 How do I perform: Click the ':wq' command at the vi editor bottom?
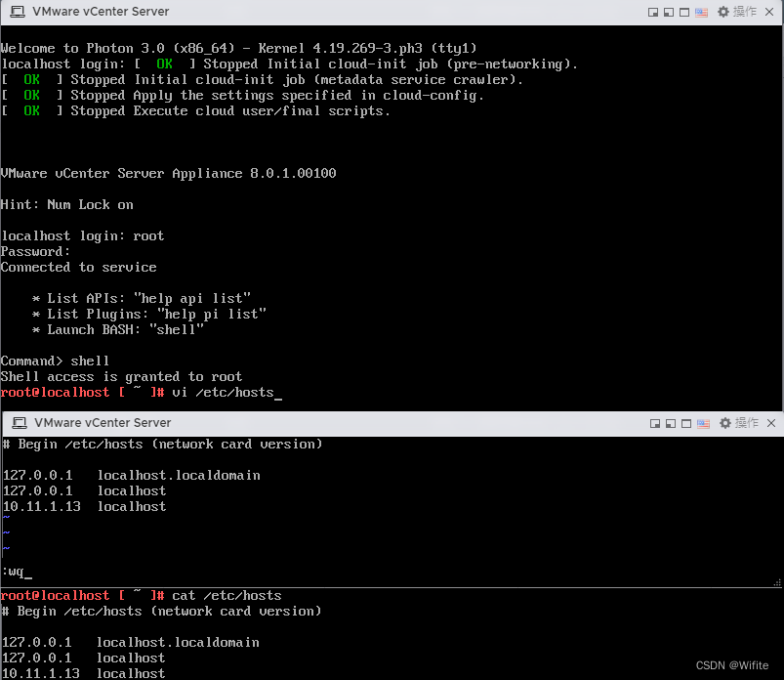click(x=13, y=572)
